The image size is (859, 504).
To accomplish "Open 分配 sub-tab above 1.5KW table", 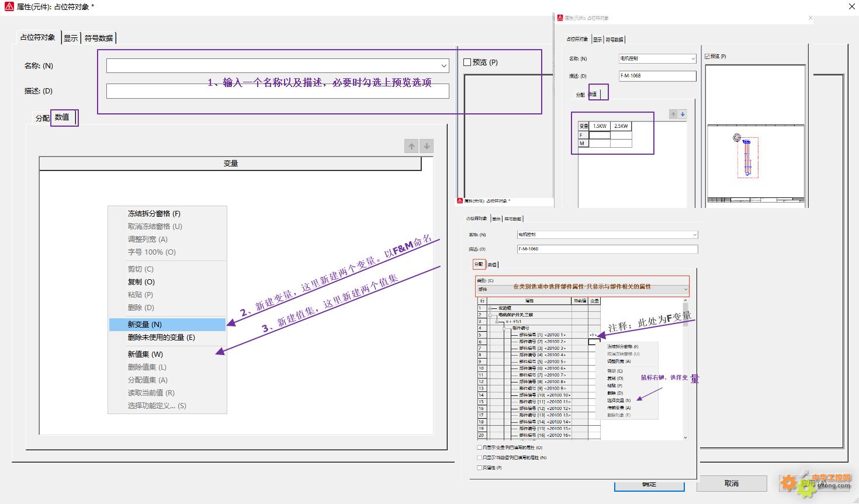I will coord(580,95).
